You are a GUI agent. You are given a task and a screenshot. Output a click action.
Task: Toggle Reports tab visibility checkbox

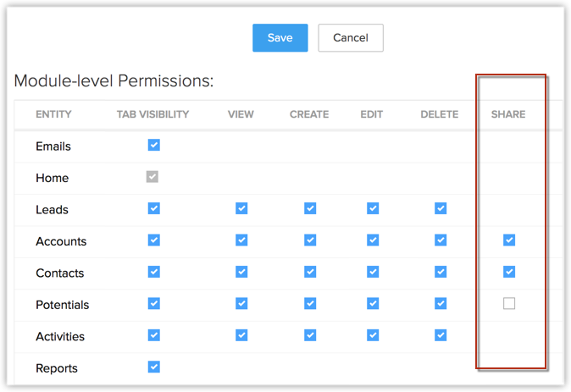click(x=153, y=367)
